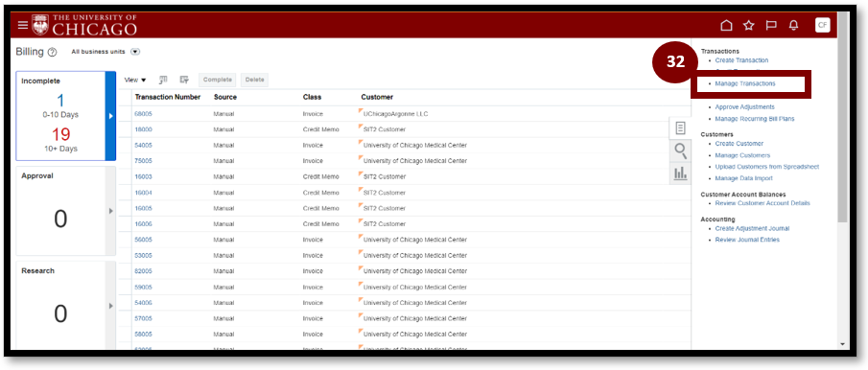Open the Create Transaction link

(741, 60)
